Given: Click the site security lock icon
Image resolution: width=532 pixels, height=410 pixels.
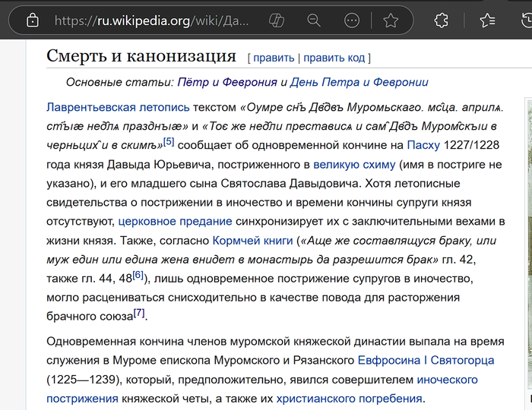Looking at the screenshot, I should (30, 20).
